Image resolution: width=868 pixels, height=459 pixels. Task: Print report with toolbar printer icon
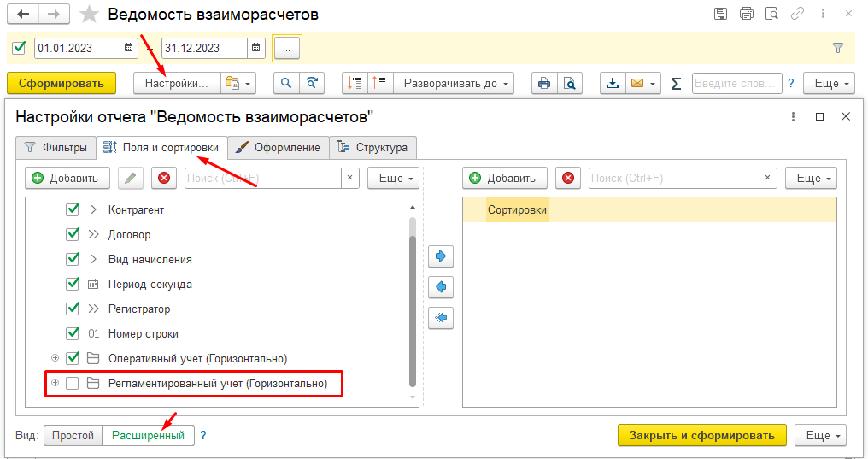[544, 83]
